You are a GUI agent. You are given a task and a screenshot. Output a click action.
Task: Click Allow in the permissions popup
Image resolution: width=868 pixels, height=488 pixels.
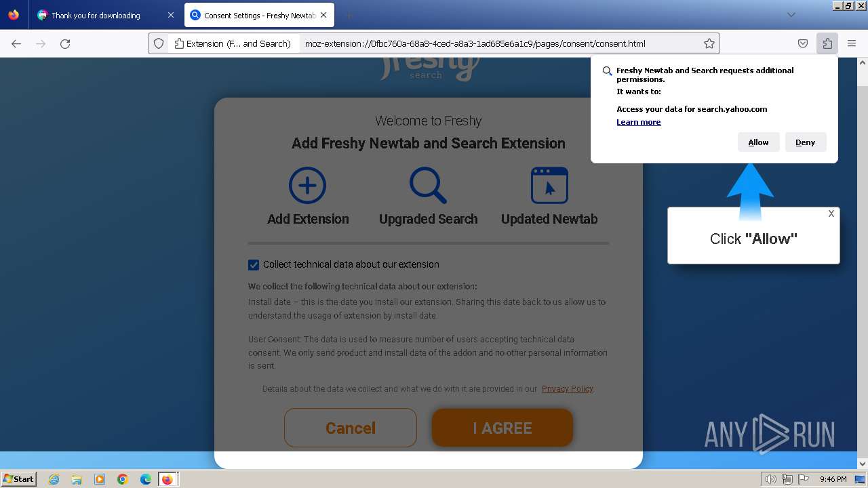[x=758, y=142]
